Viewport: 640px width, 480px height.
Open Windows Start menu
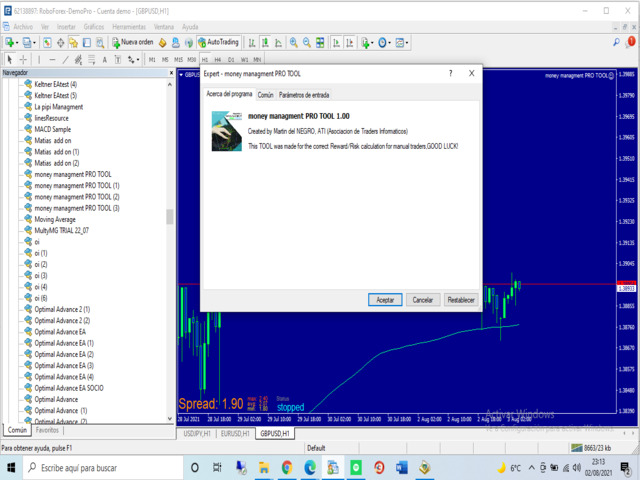[x=11, y=468]
